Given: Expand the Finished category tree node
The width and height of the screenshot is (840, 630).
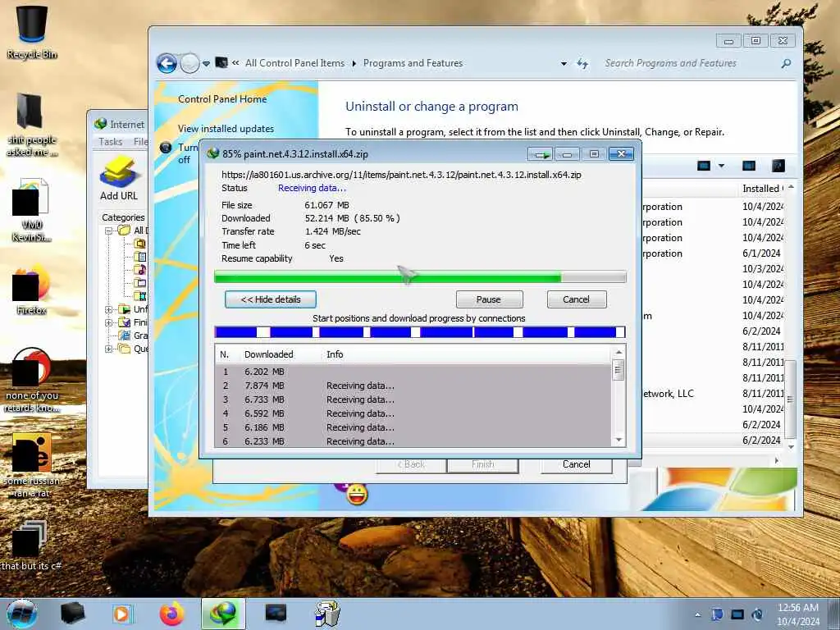Looking at the screenshot, I should click(x=109, y=322).
